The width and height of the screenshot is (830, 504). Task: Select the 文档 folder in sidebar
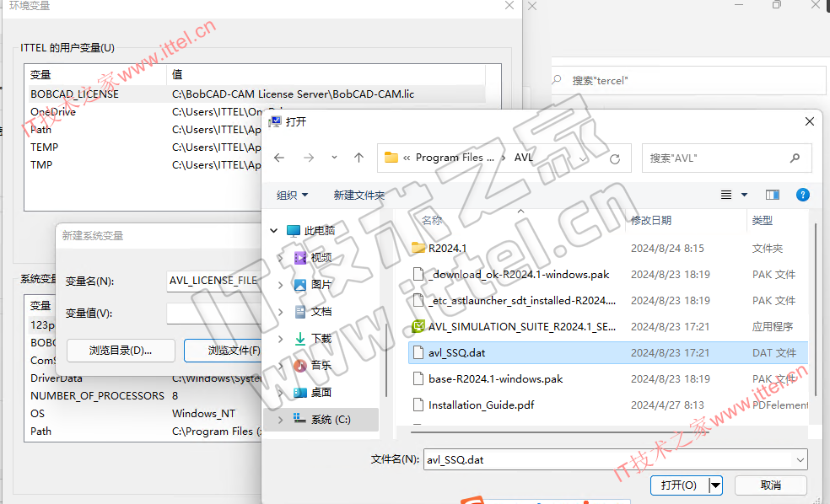(314, 312)
